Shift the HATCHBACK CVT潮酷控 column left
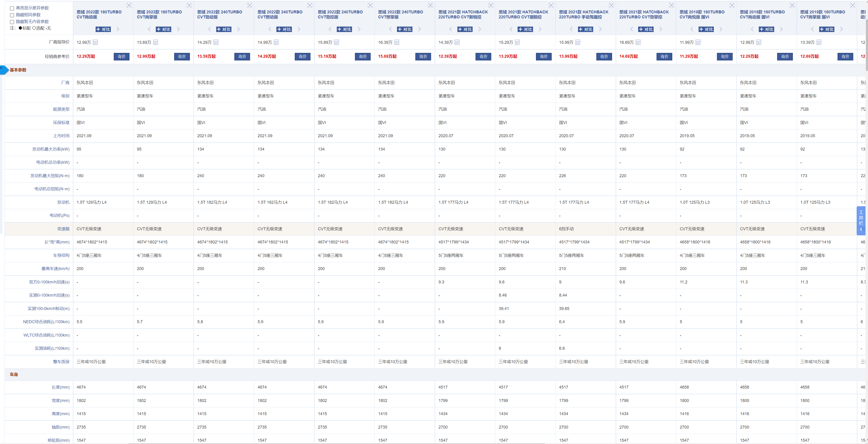 511,29
